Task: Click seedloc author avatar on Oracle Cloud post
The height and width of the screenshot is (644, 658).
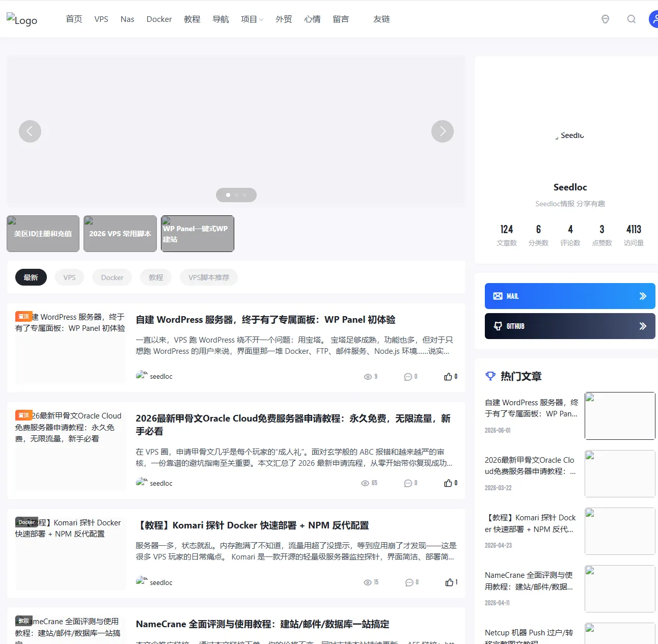Action: (142, 483)
